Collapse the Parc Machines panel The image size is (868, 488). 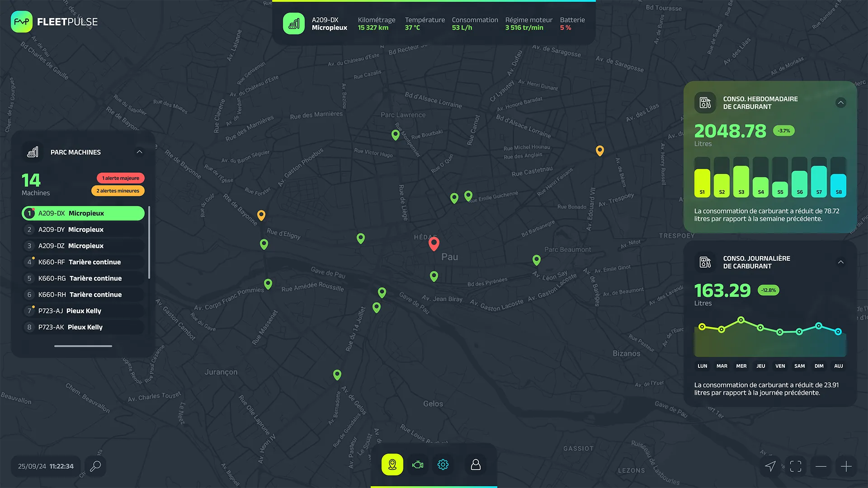pyautogui.click(x=139, y=152)
